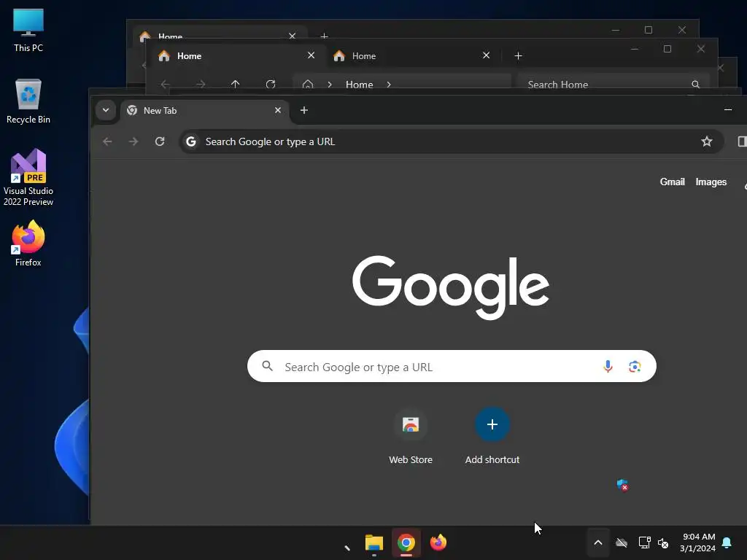
Task: Click the search magnifier in Explorer
Action: pos(695,85)
